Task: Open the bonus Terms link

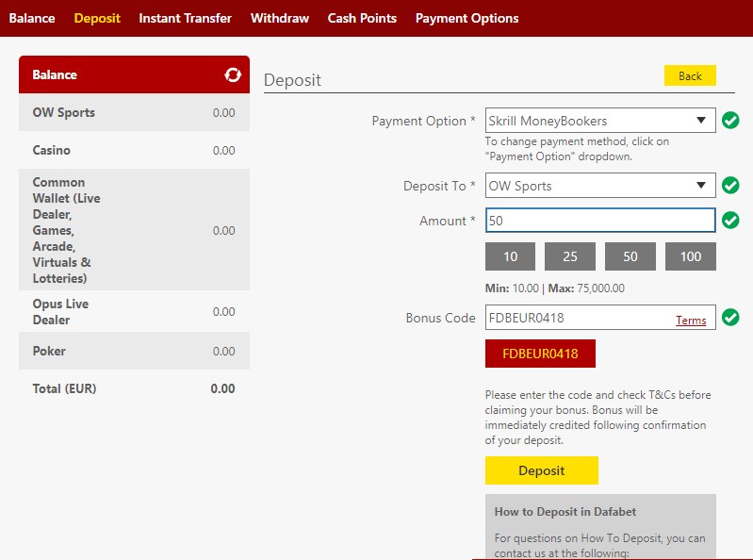Action: (x=691, y=321)
